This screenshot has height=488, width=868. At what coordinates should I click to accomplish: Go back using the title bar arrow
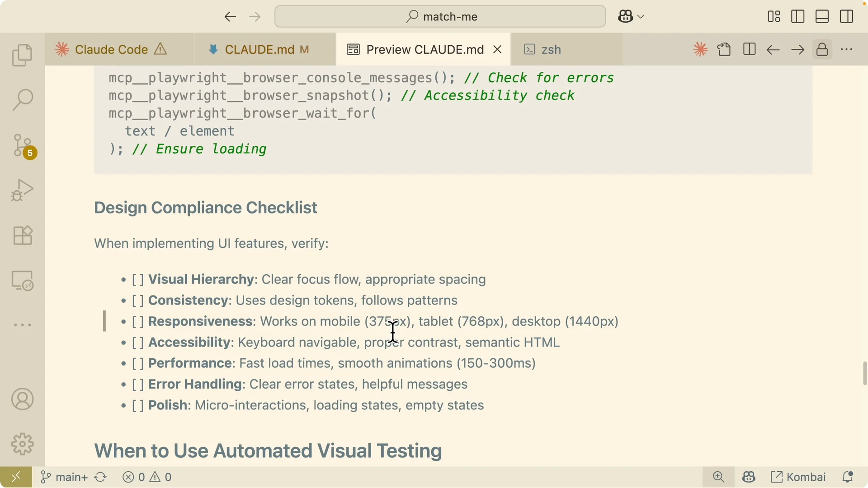(x=230, y=17)
